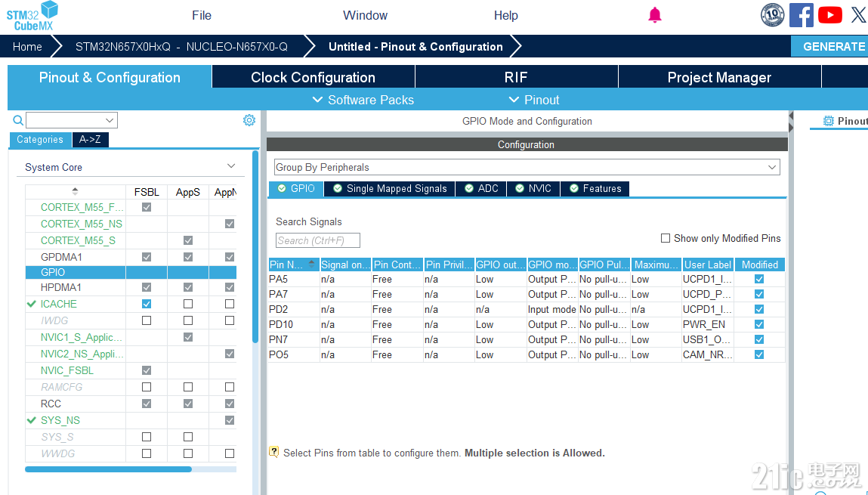Collapse the System Core category
The height and width of the screenshot is (495, 868).
(231, 166)
